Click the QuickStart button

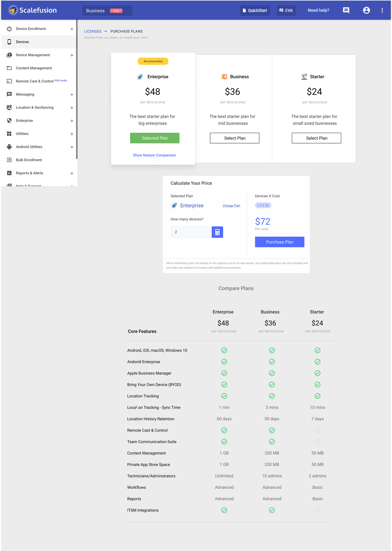point(255,10)
